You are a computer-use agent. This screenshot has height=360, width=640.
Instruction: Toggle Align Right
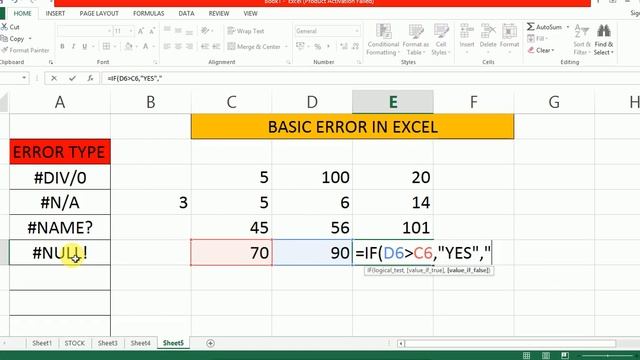coord(189,47)
